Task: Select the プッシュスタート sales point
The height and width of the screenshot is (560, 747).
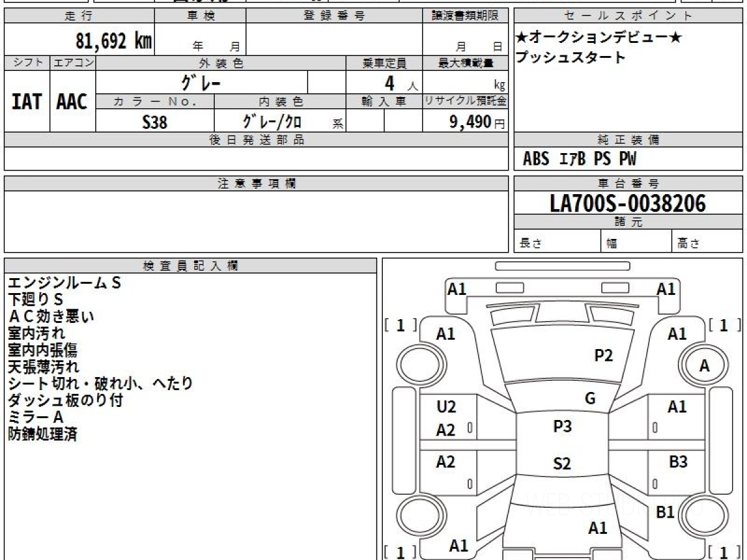Action: coord(570,57)
